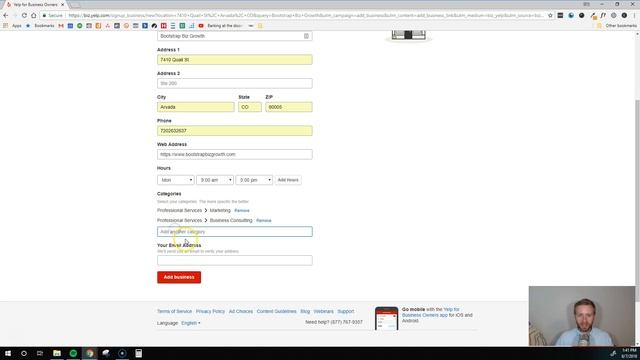640x360 pixels.
Task: Open the Bookmarks starred folder
Action: [40, 26]
